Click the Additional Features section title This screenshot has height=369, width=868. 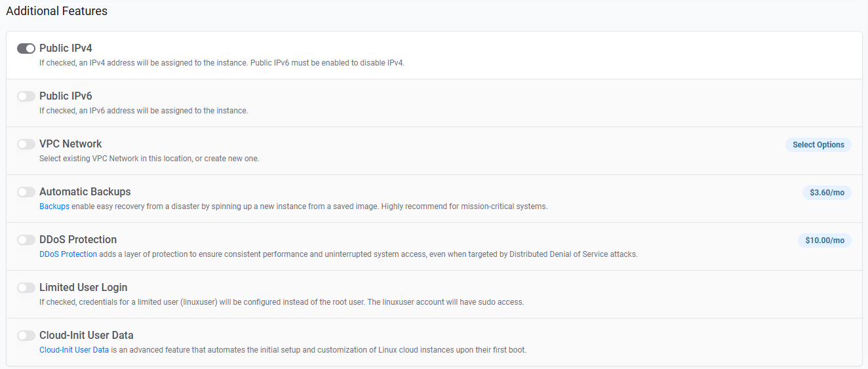tap(56, 11)
